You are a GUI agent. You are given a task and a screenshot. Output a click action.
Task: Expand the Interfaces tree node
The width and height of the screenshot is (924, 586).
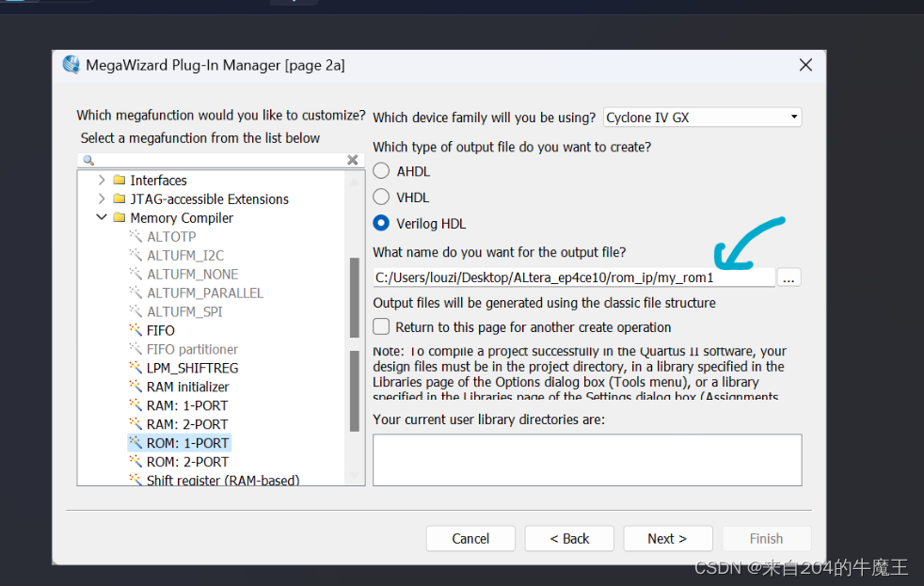coord(102,180)
